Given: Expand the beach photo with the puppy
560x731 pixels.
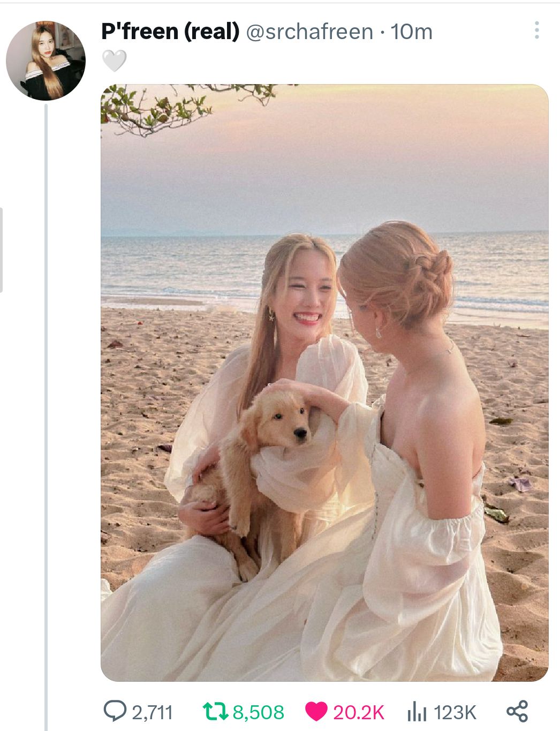Looking at the screenshot, I should pos(324,382).
